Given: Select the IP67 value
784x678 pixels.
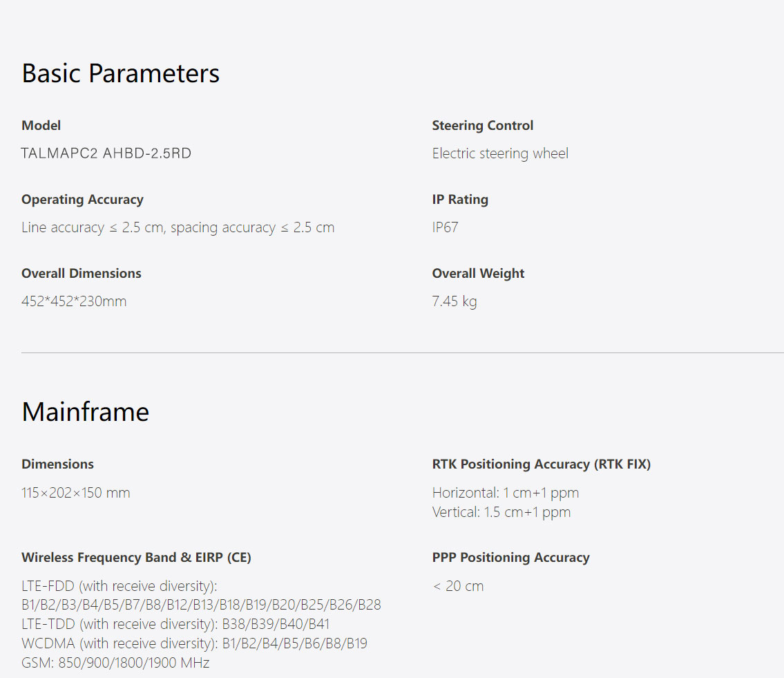Looking at the screenshot, I should [445, 227].
